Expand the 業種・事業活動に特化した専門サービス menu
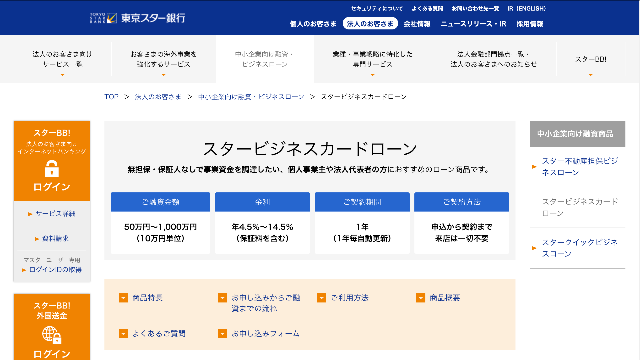 [372, 60]
